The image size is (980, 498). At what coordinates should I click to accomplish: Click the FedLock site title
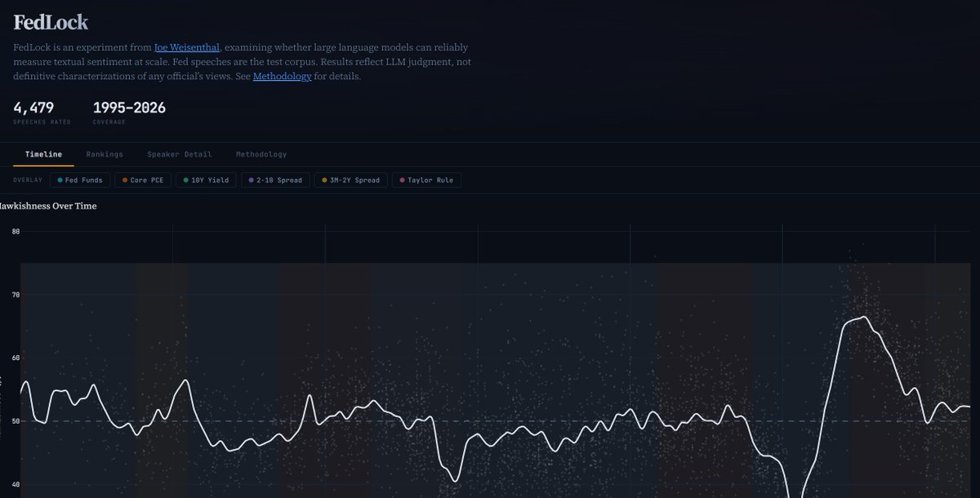coord(51,22)
